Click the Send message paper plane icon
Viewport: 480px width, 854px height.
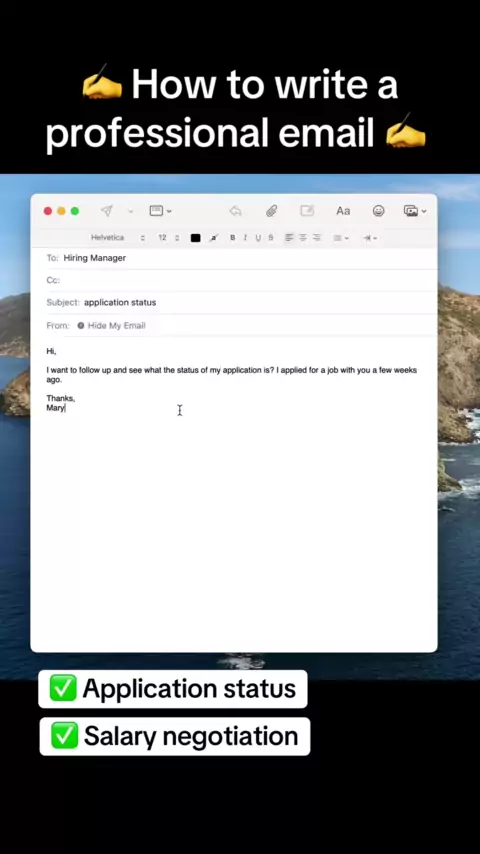[107, 211]
